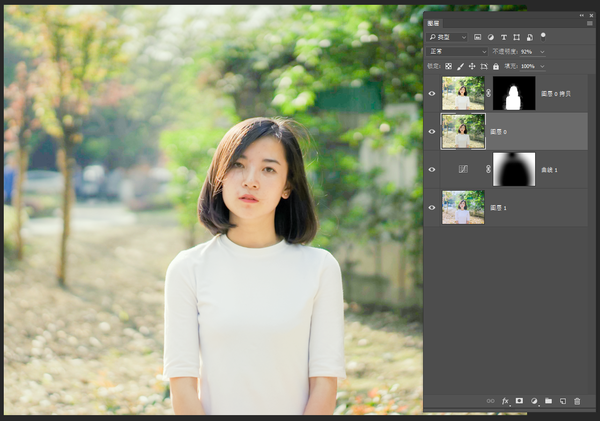
Task: Click mask link icon on 图层 0 拷贝
Action: coord(488,93)
